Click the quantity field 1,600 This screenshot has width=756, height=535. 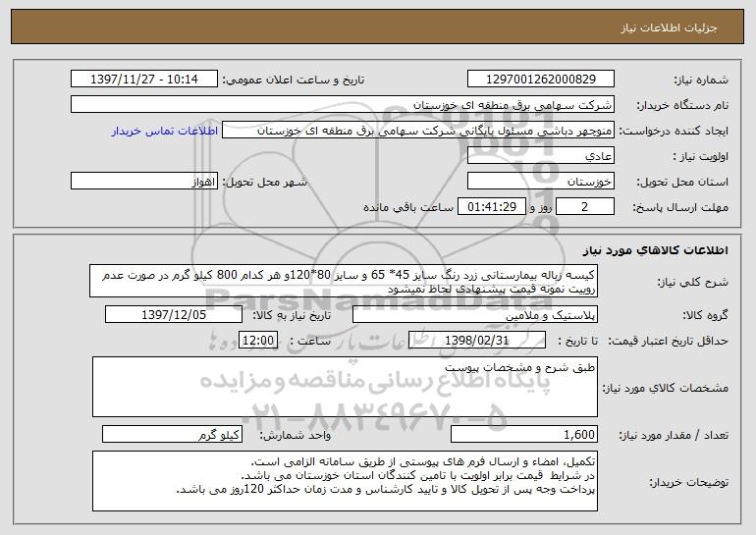pos(524,434)
